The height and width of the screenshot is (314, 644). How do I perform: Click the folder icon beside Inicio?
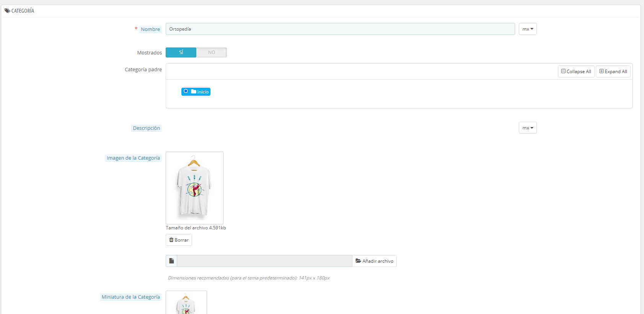tap(194, 92)
